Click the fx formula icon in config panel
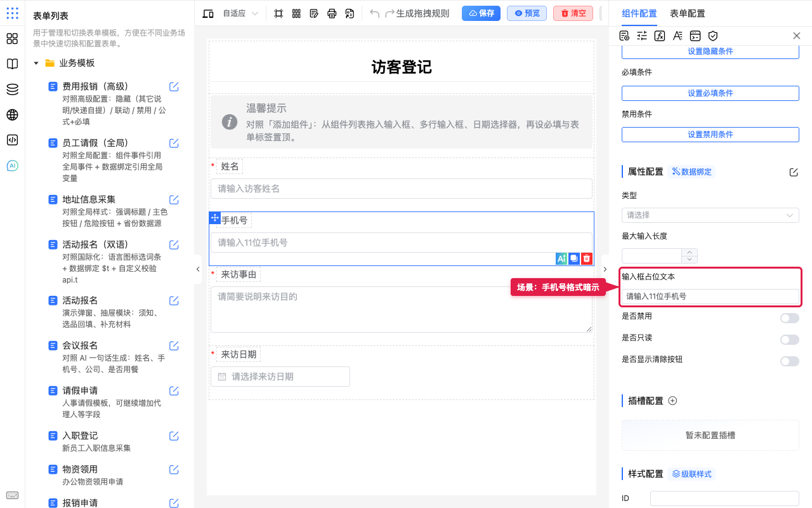 coord(660,36)
